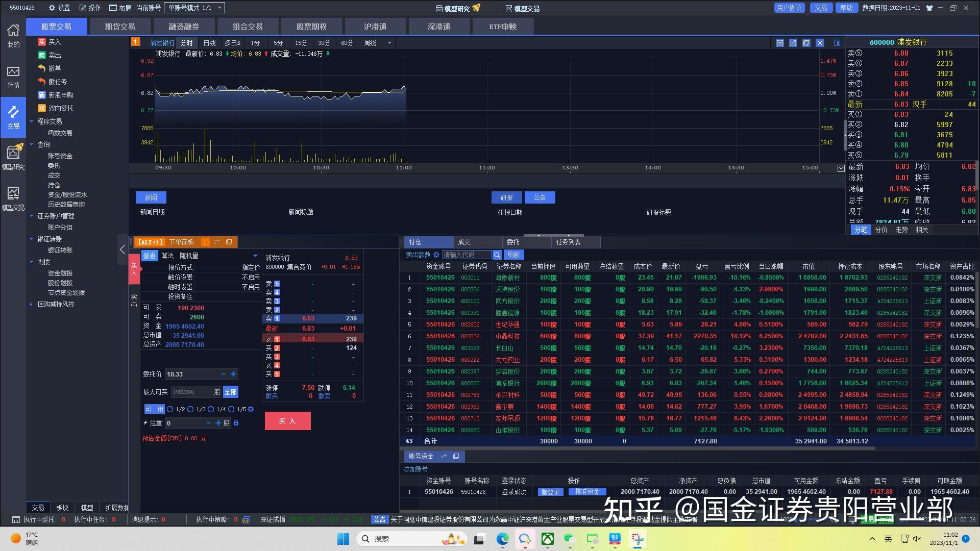The height and width of the screenshot is (551, 980).
Task: Select the 1/5 position radio button
Action: [231, 409]
